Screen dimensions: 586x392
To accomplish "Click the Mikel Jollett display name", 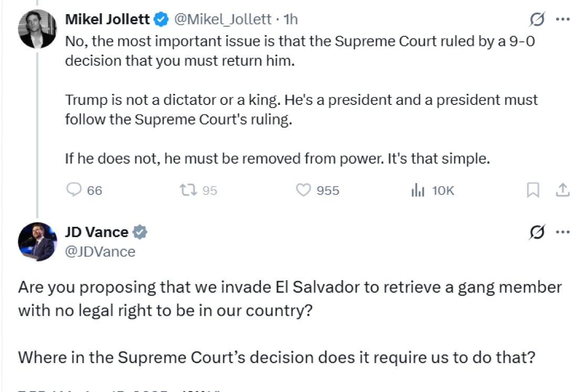I will coord(108,20).
